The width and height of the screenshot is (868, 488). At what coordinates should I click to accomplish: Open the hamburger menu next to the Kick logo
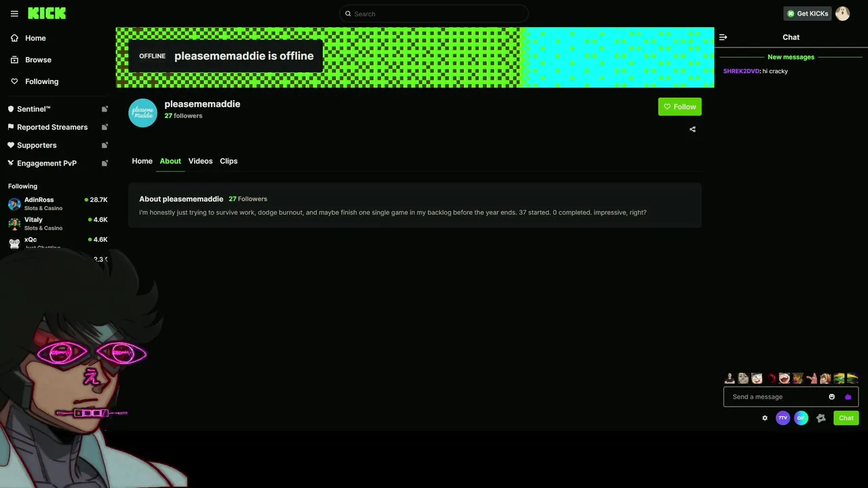pyautogui.click(x=14, y=14)
